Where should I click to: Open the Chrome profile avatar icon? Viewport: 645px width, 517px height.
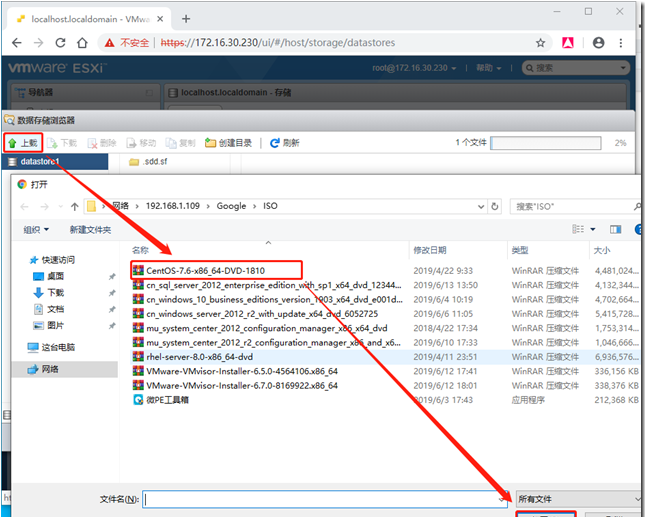(x=599, y=43)
